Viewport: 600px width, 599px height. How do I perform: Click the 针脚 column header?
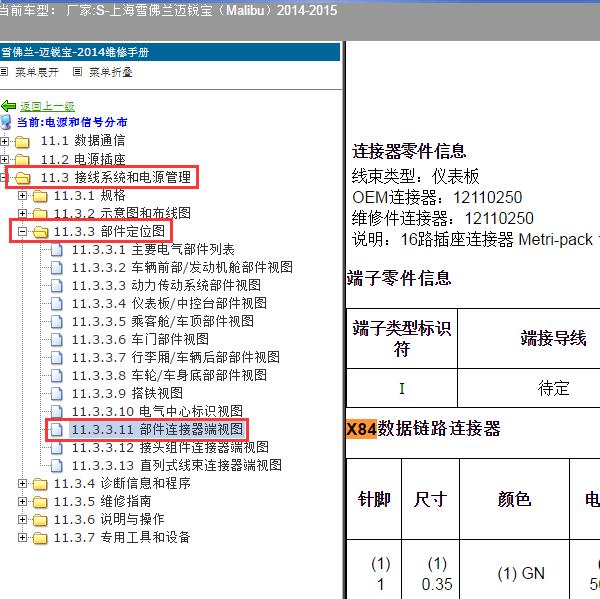(x=374, y=499)
